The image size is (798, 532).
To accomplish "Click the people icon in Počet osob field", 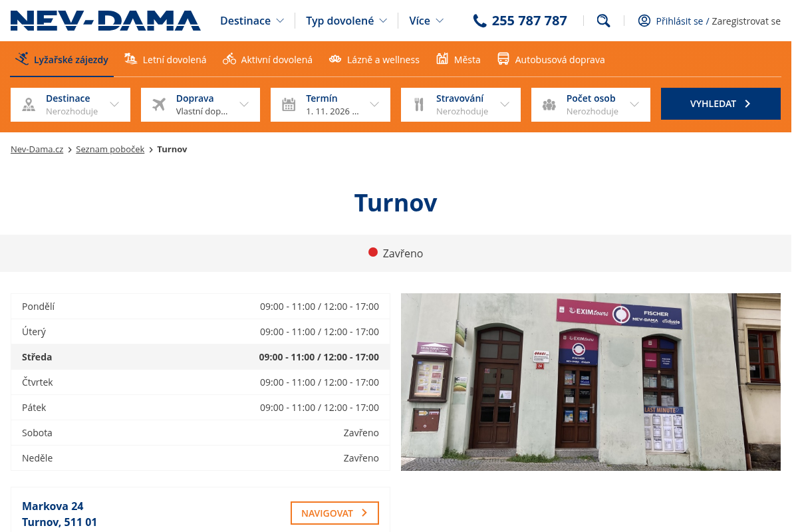I will pos(549,104).
